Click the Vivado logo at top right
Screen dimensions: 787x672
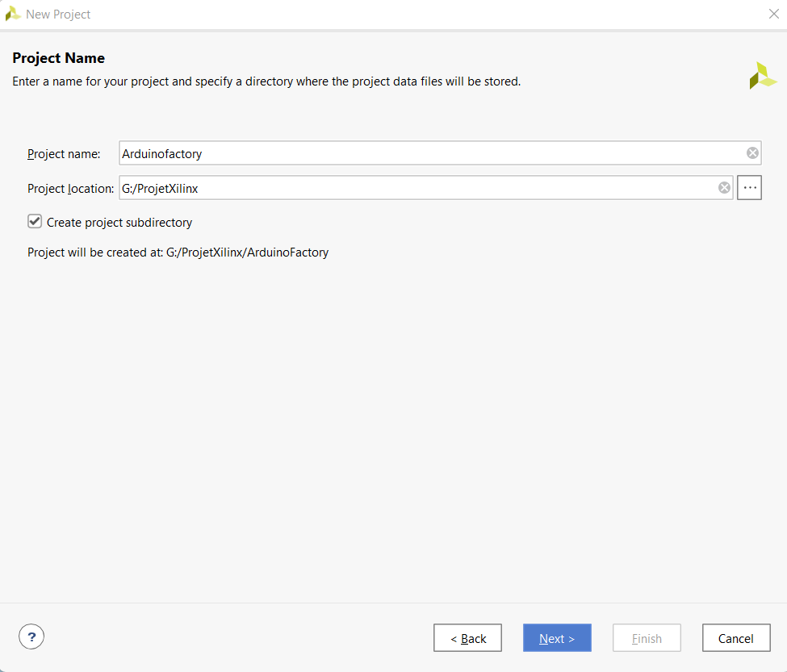coord(762,76)
